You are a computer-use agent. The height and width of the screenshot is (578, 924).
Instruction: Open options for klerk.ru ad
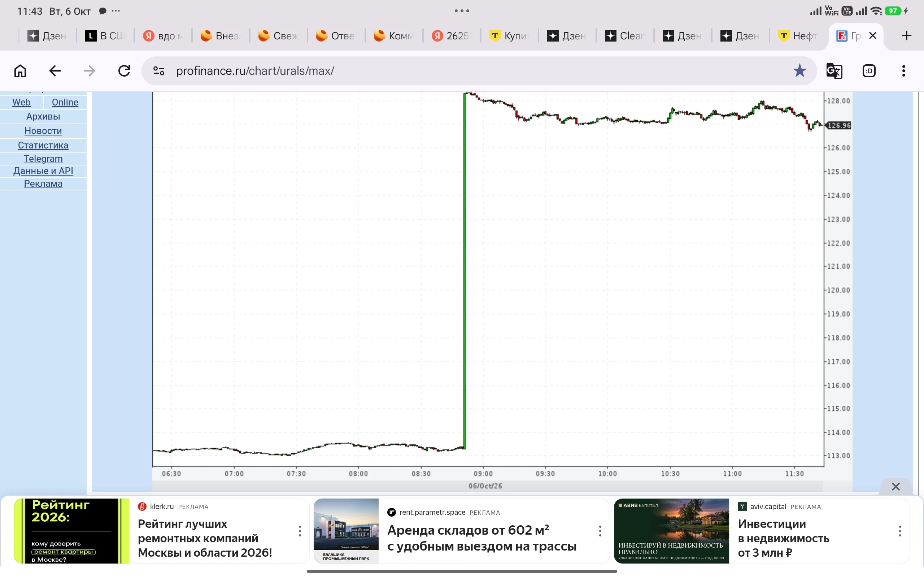[x=300, y=531]
